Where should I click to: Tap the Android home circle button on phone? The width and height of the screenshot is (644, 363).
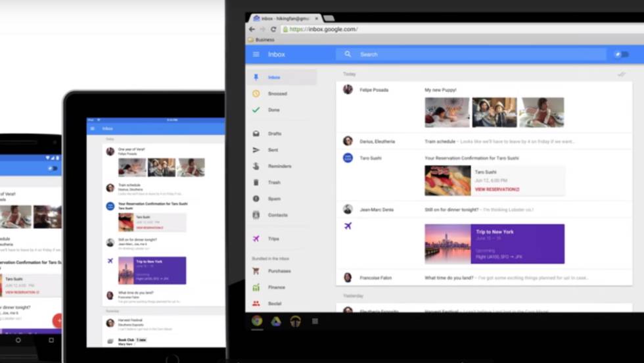tap(18, 341)
